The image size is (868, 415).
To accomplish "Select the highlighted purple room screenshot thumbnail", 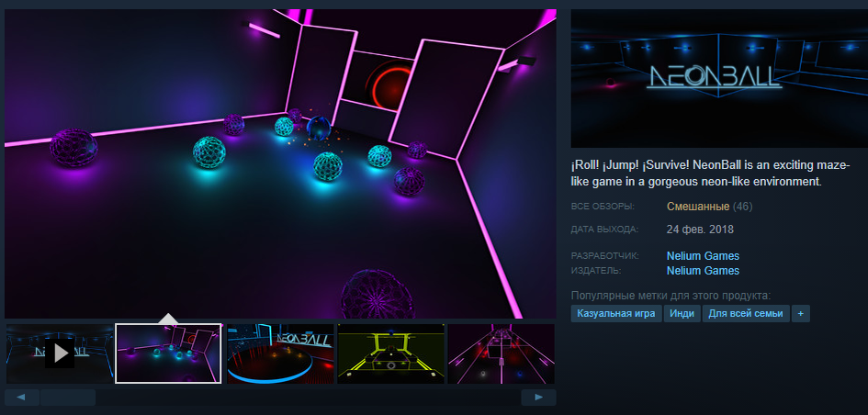I will [168, 353].
